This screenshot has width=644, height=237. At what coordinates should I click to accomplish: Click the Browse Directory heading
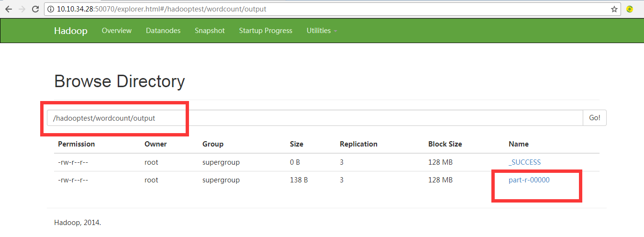[120, 81]
